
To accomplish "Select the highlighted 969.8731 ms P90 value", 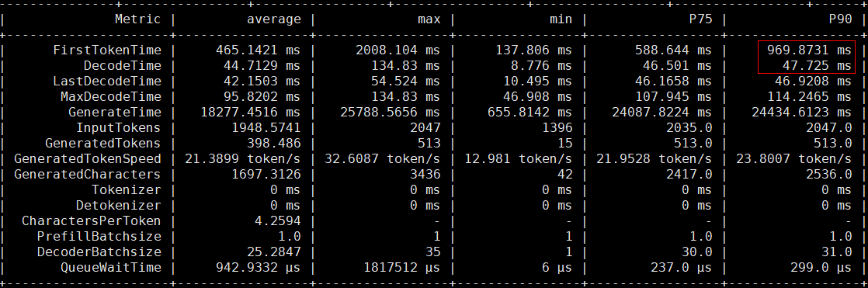I will point(809,50).
